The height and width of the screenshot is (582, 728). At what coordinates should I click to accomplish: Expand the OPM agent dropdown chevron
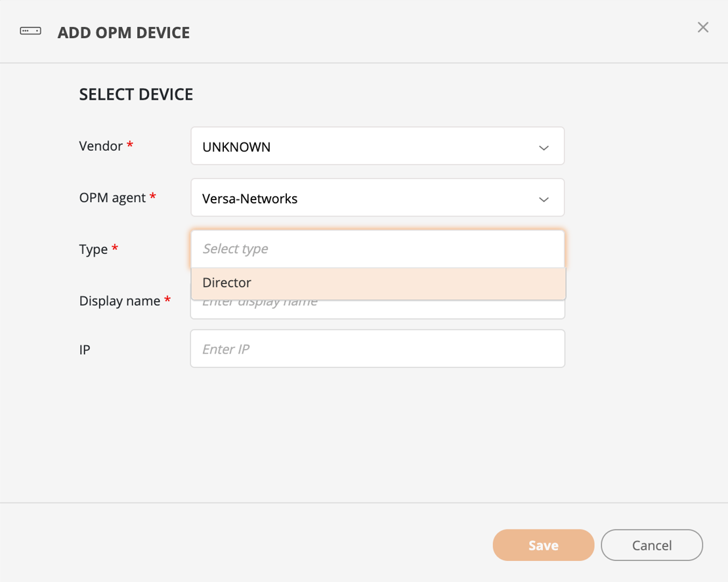point(544,199)
